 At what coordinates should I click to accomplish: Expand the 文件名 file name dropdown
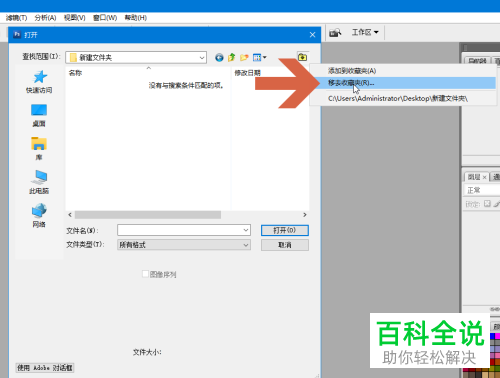246,230
